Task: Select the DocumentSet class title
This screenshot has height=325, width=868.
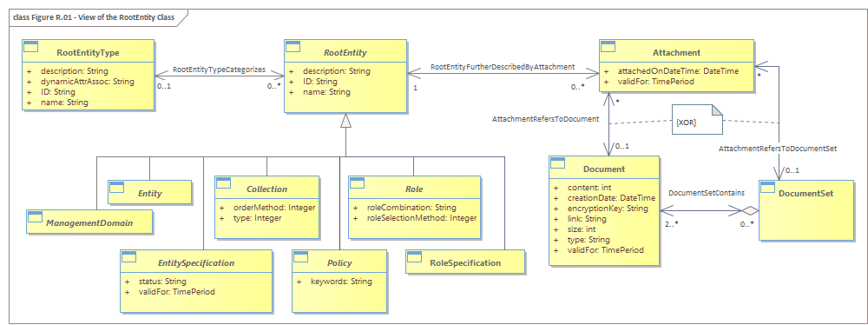Action: point(806,194)
